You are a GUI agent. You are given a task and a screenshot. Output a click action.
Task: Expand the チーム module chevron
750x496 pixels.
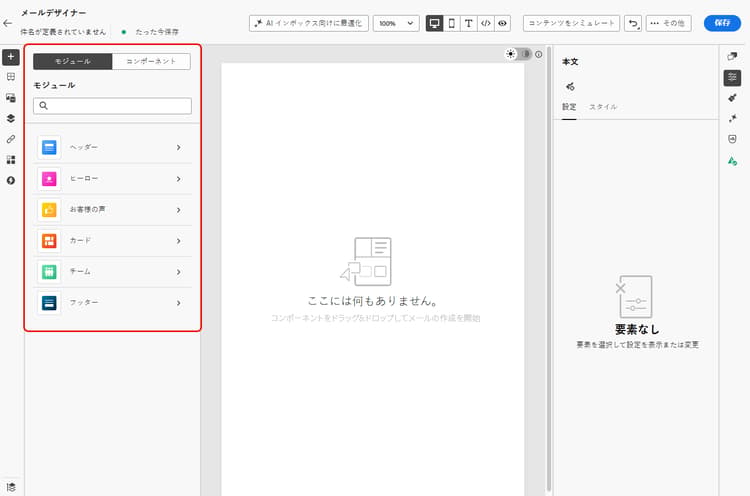tap(178, 272)
